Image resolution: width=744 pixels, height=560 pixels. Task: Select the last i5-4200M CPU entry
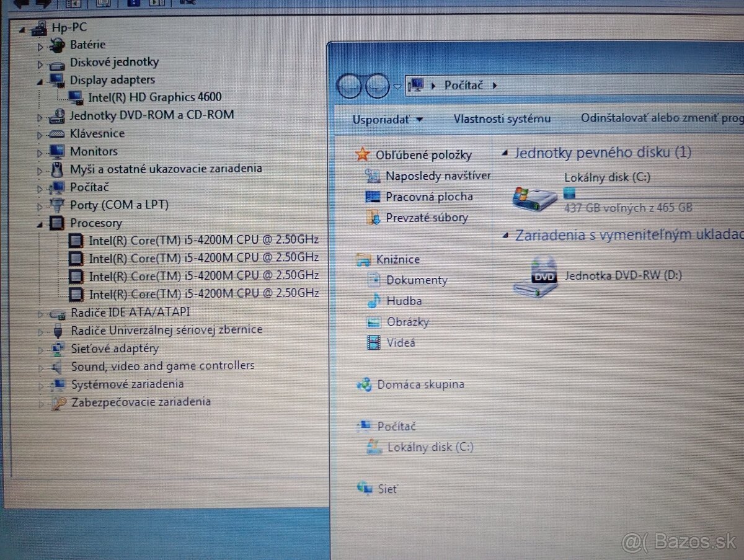pyautogui.click(x=204, y=293)
